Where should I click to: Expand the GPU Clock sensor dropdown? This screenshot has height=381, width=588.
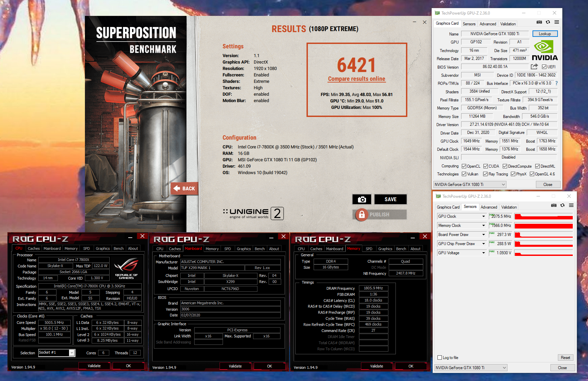[483, 216]
